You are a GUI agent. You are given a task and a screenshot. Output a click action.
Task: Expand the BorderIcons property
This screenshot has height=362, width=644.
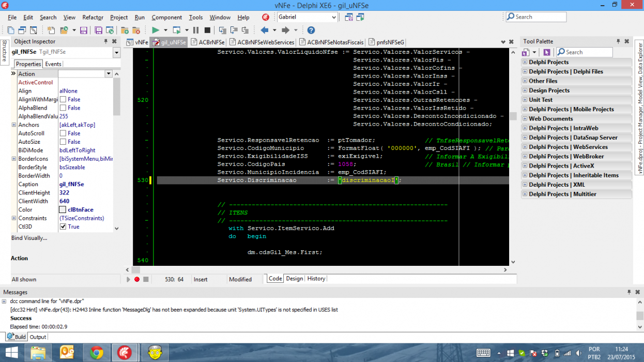tap(14, 159)
